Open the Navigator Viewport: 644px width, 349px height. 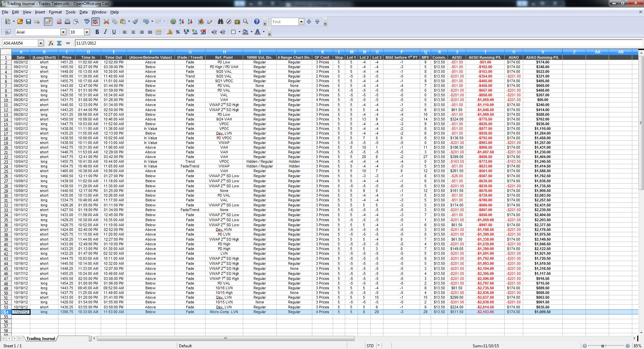point(229,21)
